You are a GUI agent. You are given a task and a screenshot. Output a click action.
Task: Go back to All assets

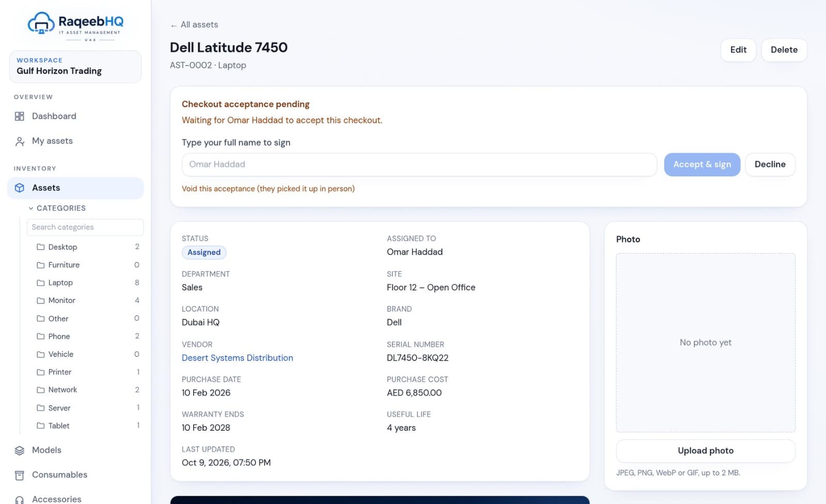(194, 25)
